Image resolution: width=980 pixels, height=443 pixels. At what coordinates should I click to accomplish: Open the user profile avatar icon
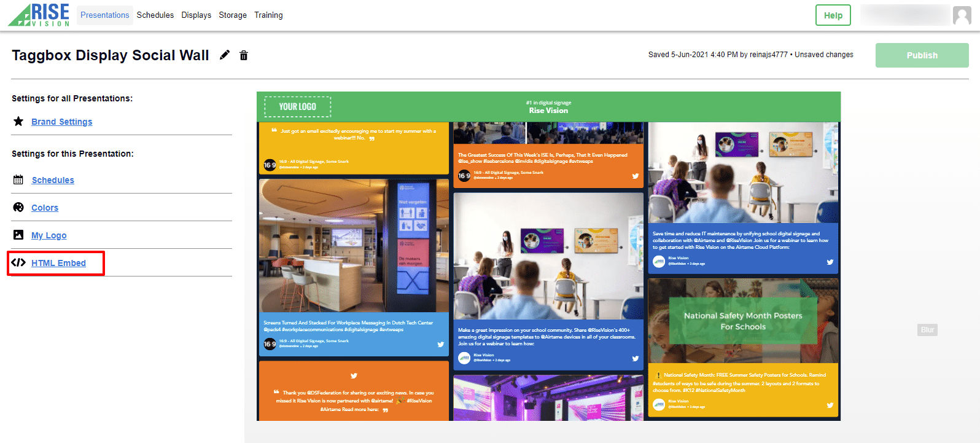962,15
